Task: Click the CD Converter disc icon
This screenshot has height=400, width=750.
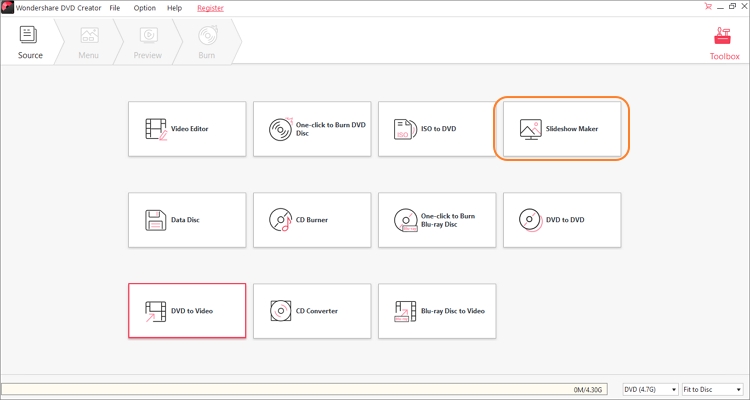Action: click(x=280, y=311)
